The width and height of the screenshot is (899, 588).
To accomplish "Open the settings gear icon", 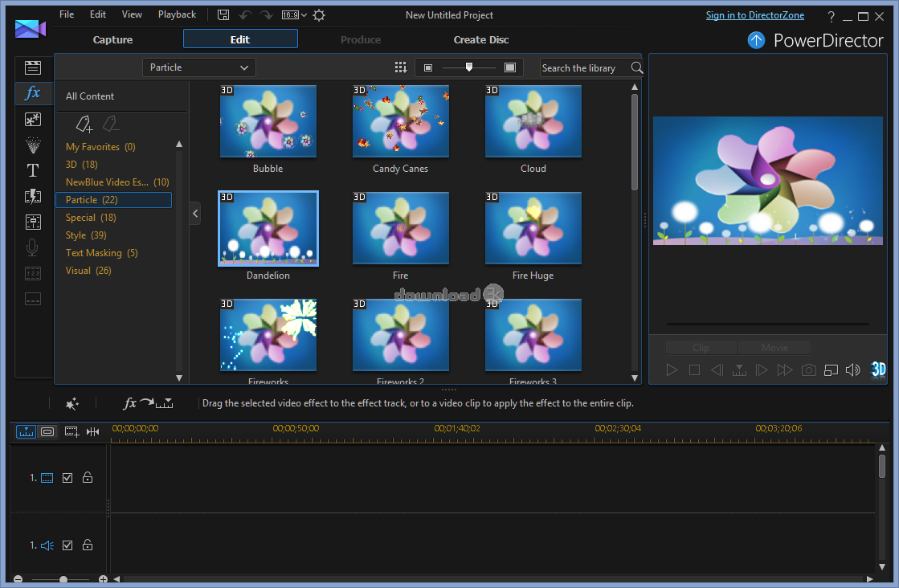I will (319, 15).
